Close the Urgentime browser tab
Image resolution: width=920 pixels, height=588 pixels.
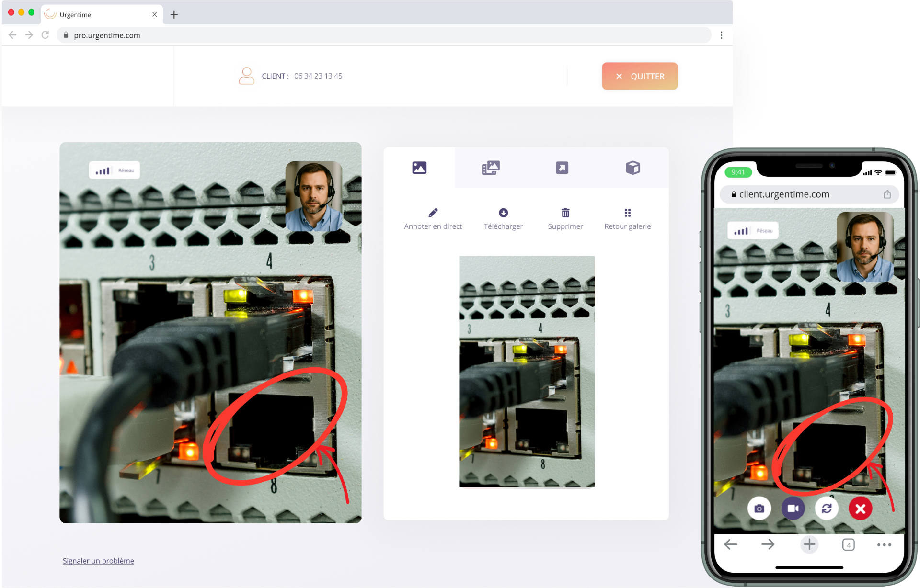pos(154,14)
